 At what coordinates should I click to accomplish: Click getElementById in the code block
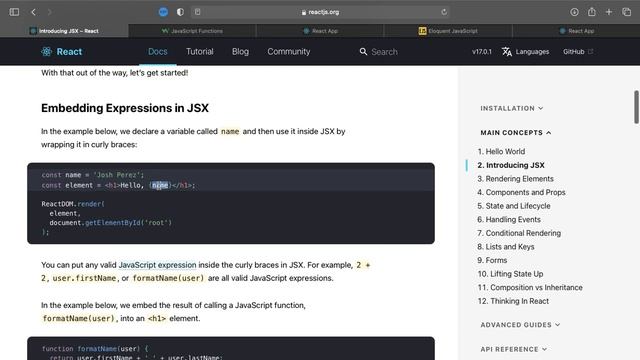(x=112, y=223)
